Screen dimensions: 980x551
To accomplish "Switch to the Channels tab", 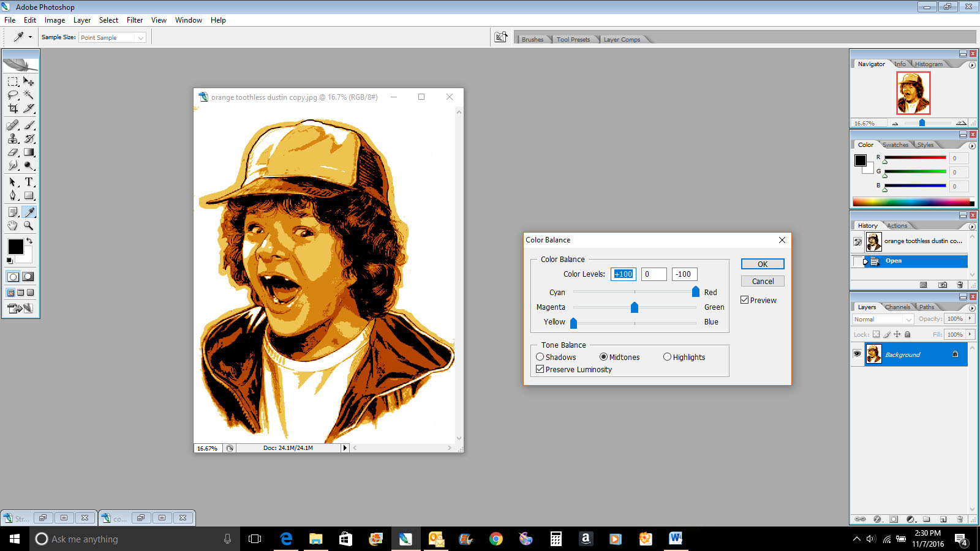I will tap(897, 307).
